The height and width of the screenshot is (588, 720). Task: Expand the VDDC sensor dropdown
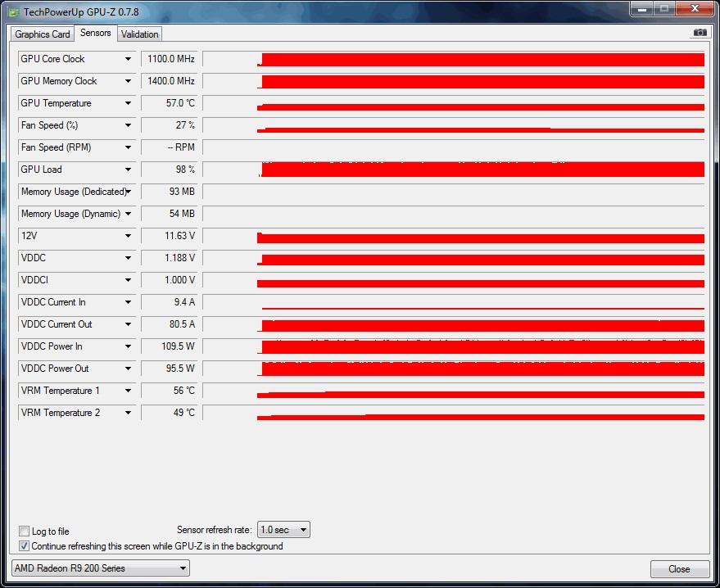(128, 258)
